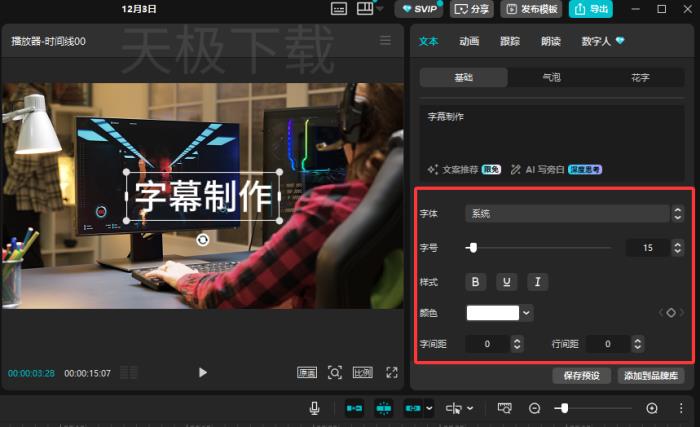
Task: Toggle bold text style
Action: (x=476, y=281)
